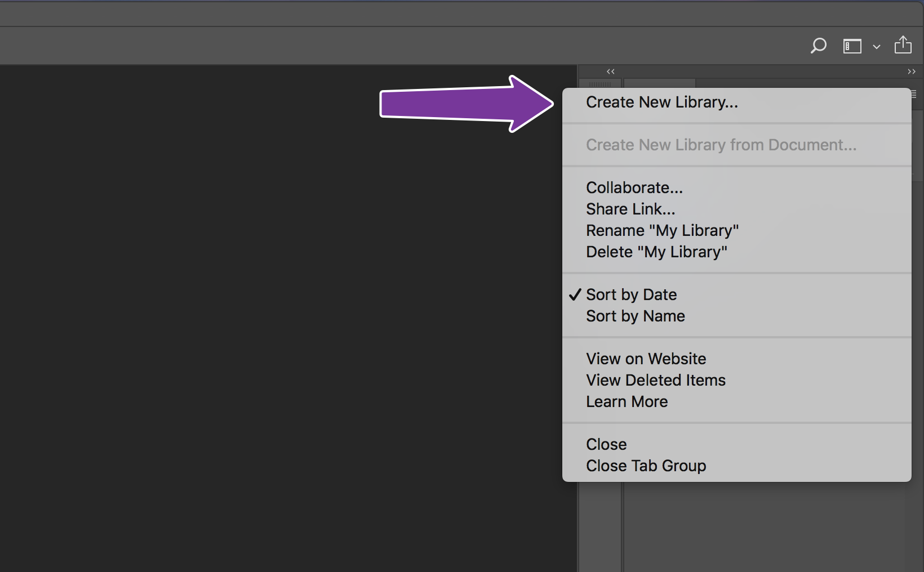Click the share icon in the top bar
The image size is (924, 572).
click(903, 45)
